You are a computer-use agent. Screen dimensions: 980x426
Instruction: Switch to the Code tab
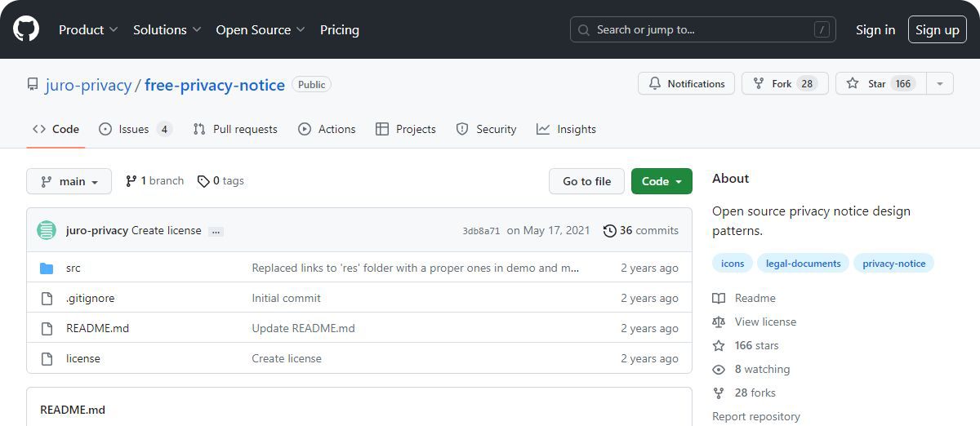pos(56,129)
